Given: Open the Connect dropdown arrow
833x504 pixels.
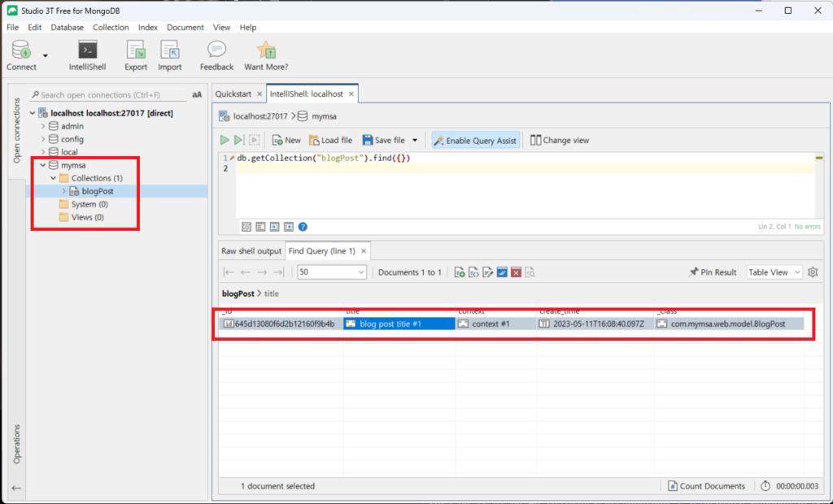Looking at the screenshot, I should [x=46, y=56].
